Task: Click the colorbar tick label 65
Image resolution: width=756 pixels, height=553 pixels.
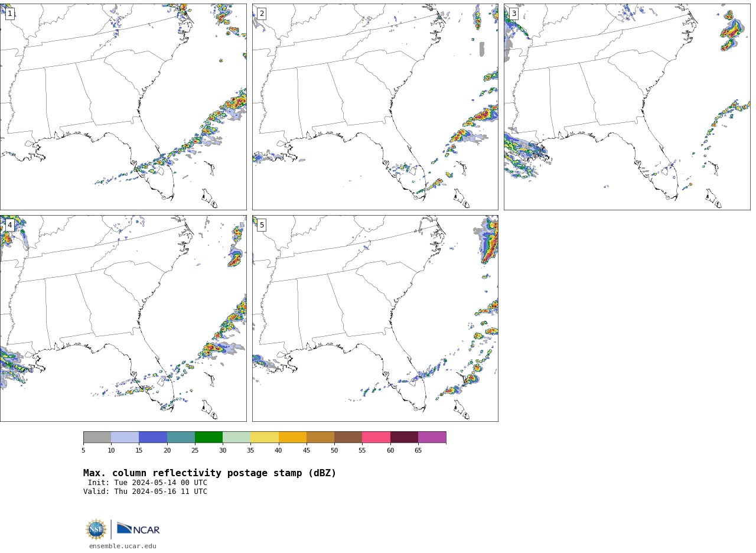Action: tap(418, 451)
